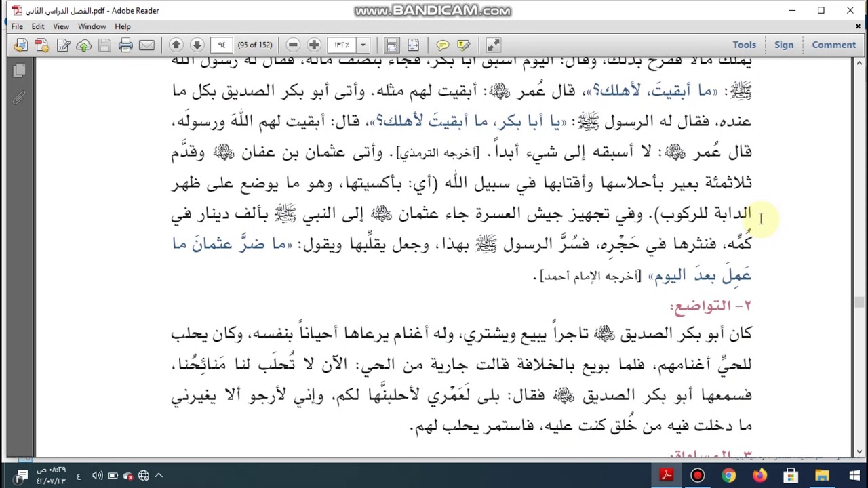Click the vertical scrollbar thumb
868x488 pixels.
pyautogui.click(x=859, y=302)
